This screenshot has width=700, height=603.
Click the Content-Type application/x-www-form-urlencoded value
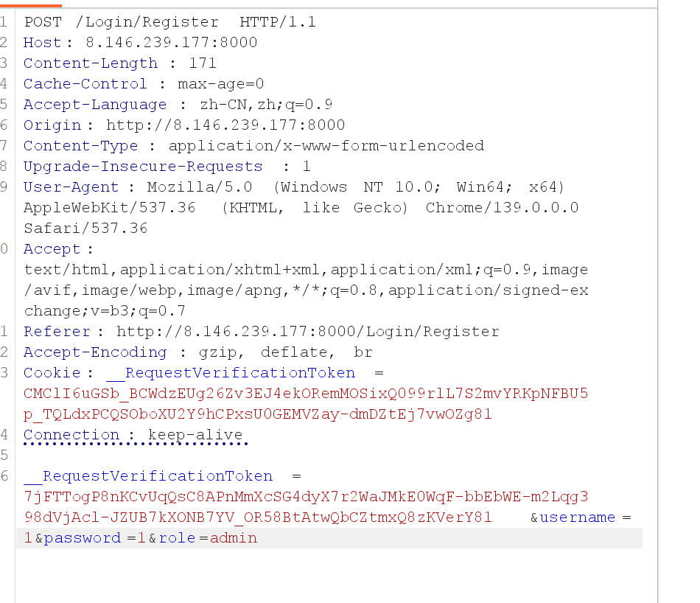[326, 146]
